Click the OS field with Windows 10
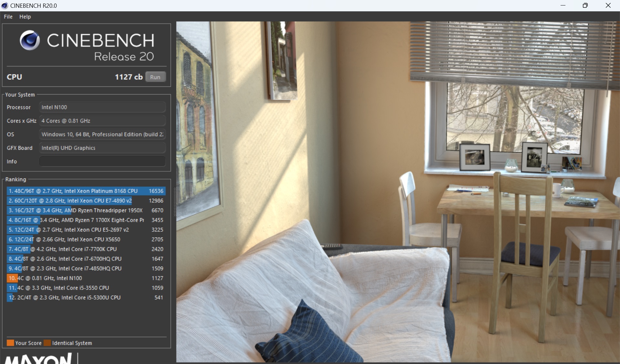620x364 pixels. (x=102, y=134)
